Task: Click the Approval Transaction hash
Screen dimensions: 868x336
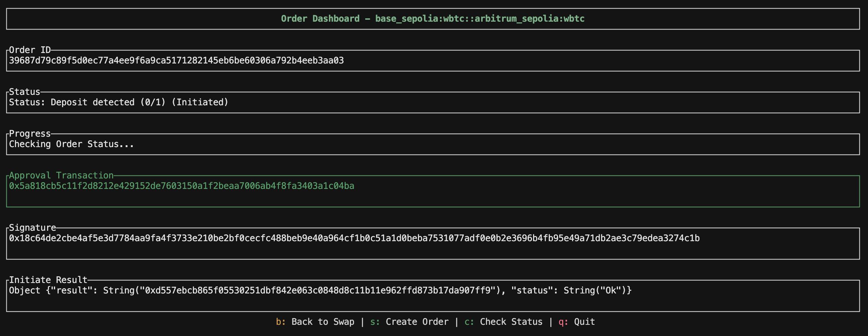Action: point(182,186)
